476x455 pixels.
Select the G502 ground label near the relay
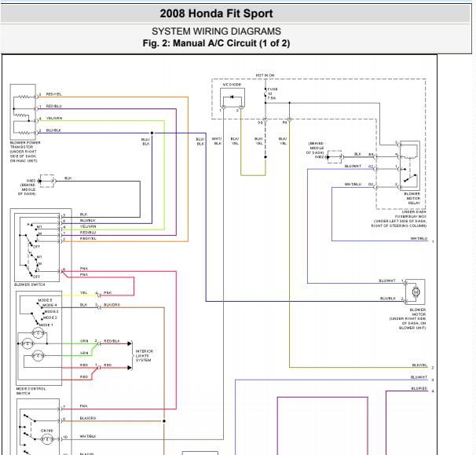[x=319, y=157]
